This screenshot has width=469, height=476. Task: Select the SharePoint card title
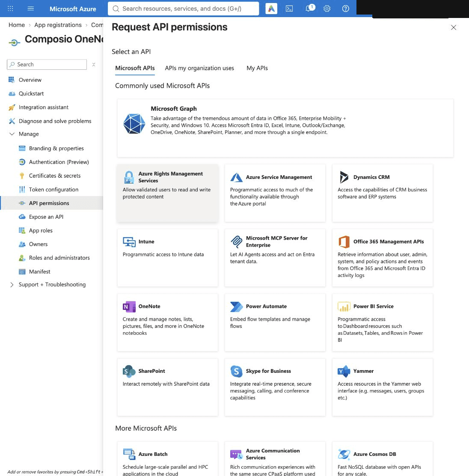(151, 371)
